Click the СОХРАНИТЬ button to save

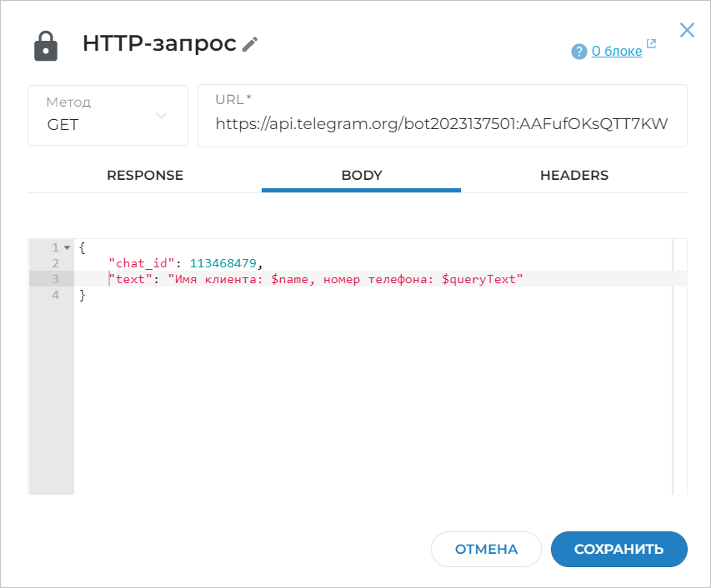click(618, 549)
